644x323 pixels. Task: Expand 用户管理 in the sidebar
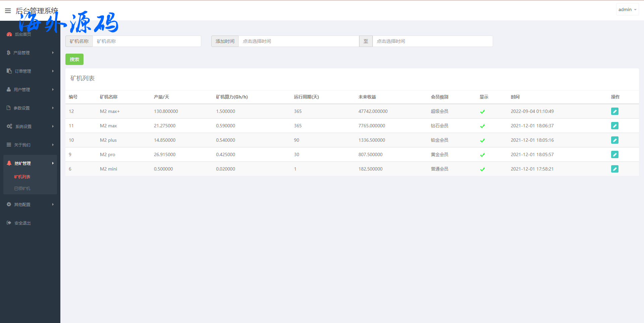tap(30, 89)
